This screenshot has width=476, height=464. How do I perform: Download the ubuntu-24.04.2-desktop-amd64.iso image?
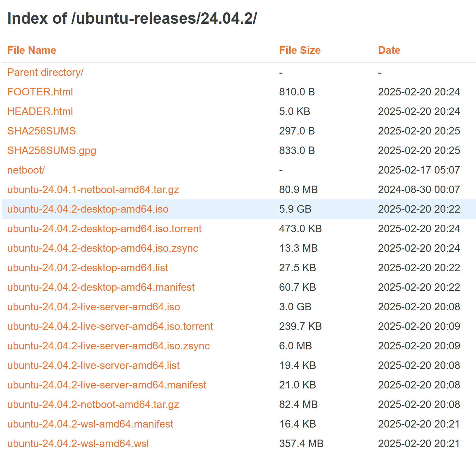click(x=88, y=209)
